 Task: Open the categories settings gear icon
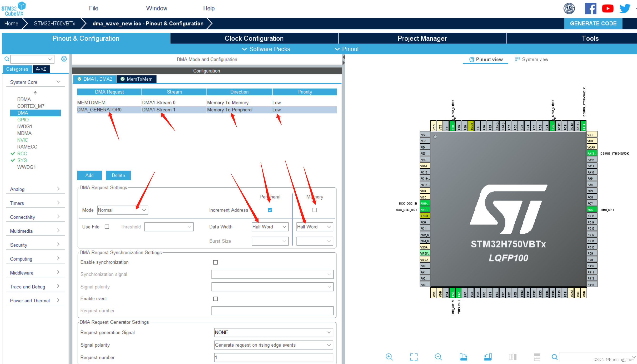pos(64,59)
